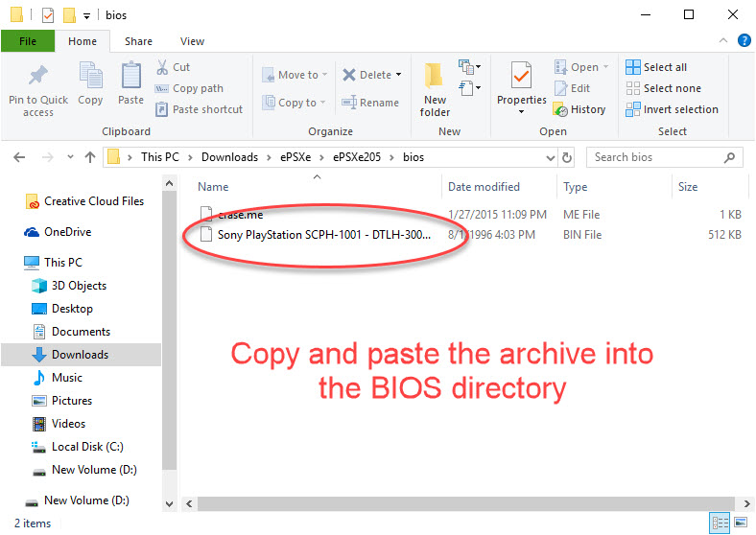Cut the selected item with scissors icon

pyautogui.click(x=173, y=67)
